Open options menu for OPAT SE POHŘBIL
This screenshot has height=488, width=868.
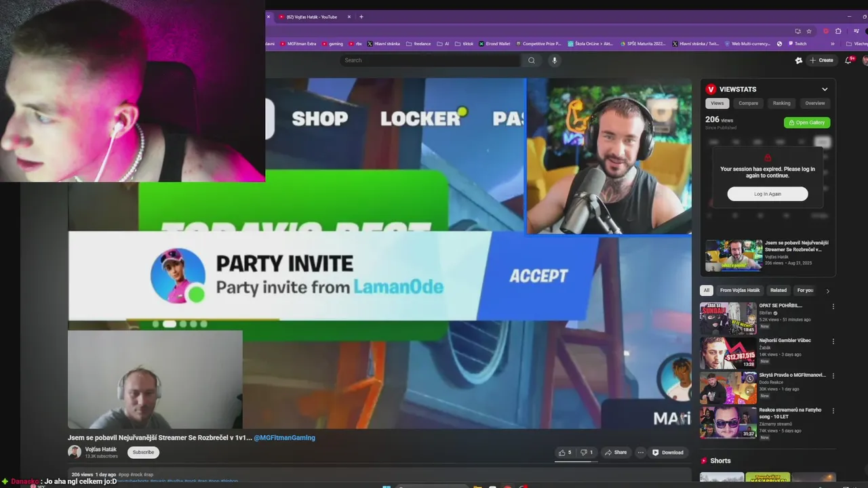(x=833, y=306)
